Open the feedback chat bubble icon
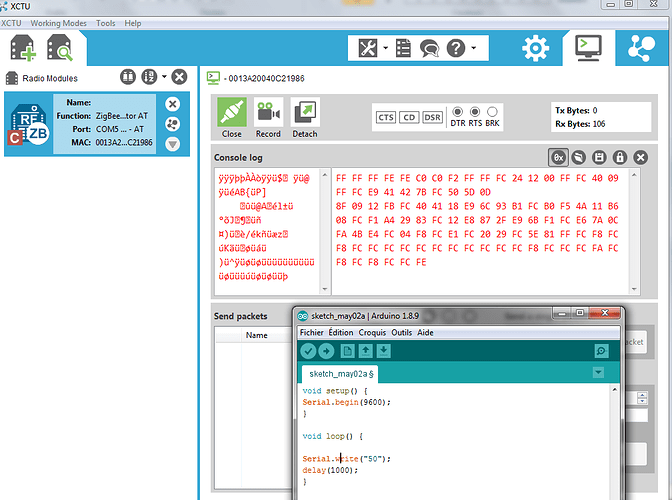Viewport: 672px width, 500px height. click(x=429, y=48)
